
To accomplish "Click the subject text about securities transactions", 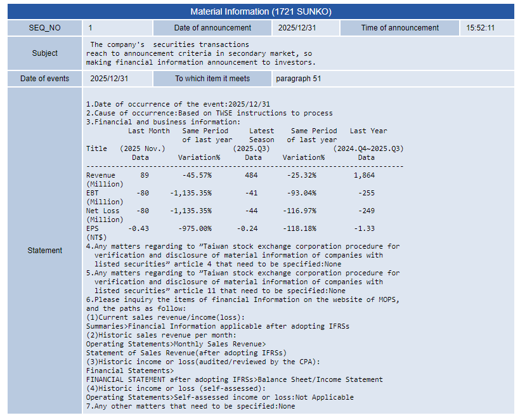I will coord(200,53).
